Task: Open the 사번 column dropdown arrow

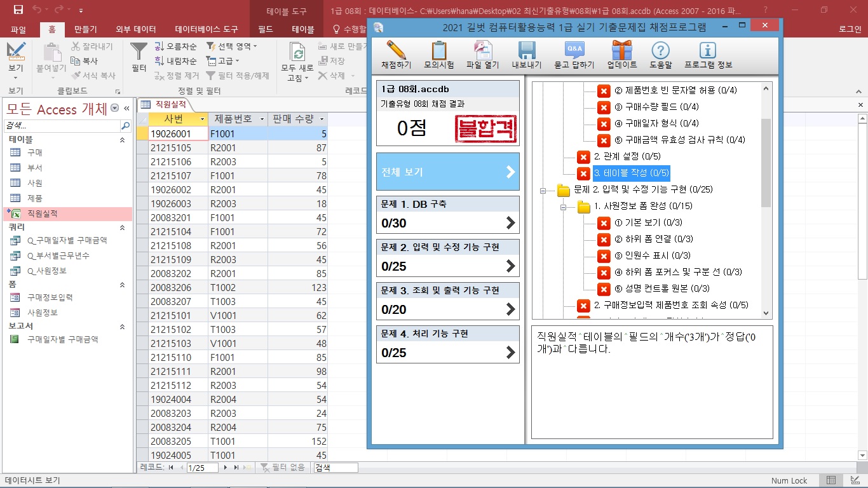Action: [202, 119]
